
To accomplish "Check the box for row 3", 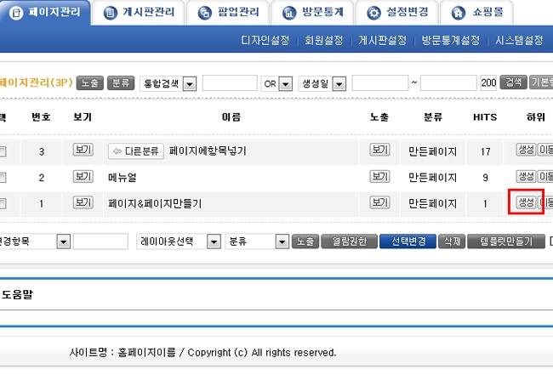I will coord(3,152).
